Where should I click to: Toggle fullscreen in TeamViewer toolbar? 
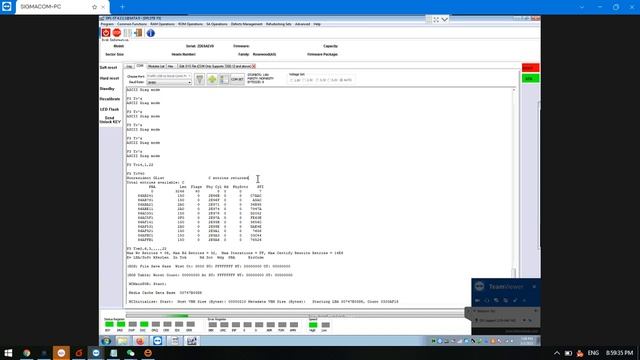[436, 19]
